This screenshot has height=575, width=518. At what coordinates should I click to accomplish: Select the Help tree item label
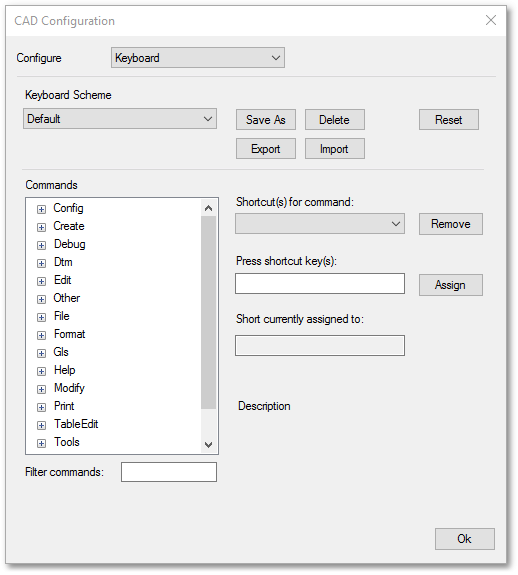(65, 370)
